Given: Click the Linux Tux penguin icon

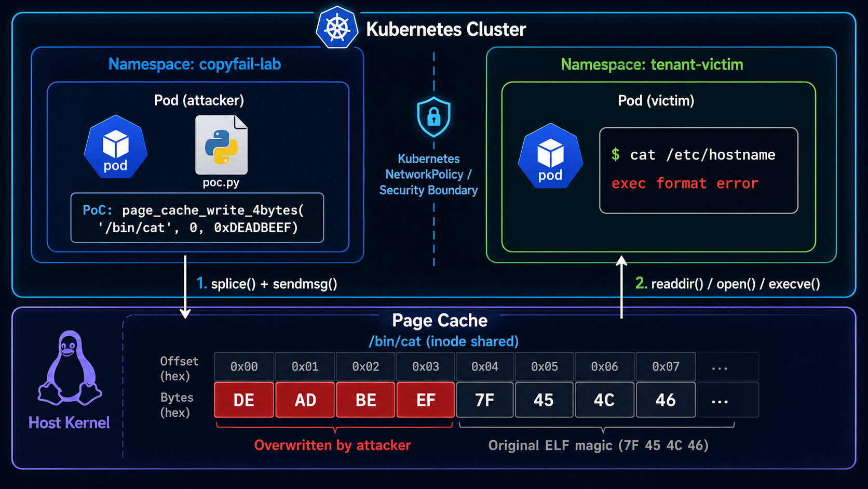Looking at the screenshot, I should click(x=70, y=368).
